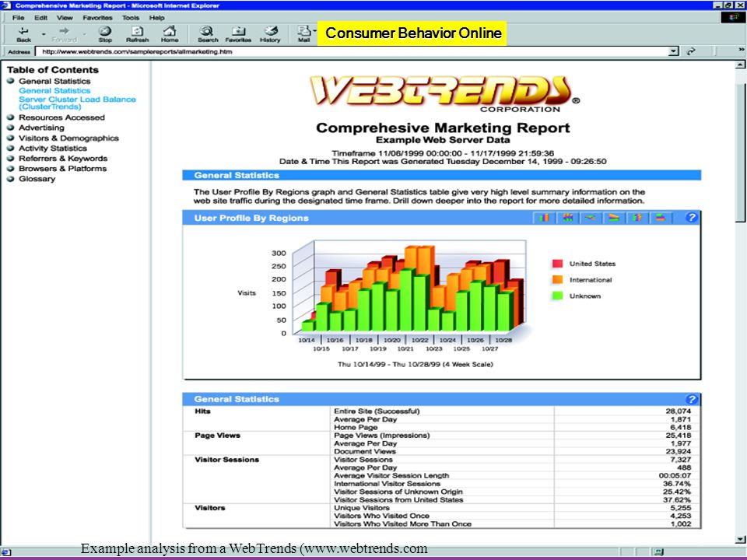Image resolution: width=747 pixels, height=560 pixels.
Task: Select the vertical bar chart icon
Action: pyautogui.click(x=544, y=218)
